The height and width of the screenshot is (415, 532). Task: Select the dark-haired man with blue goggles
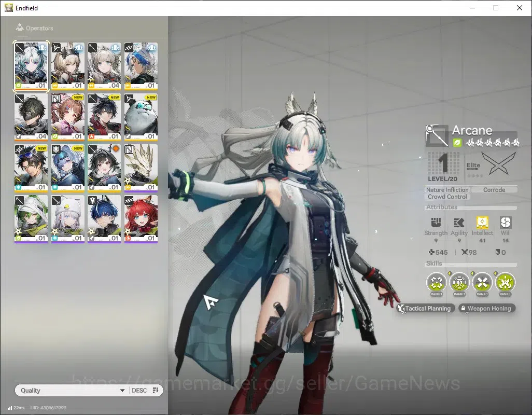tap(31, 168)
